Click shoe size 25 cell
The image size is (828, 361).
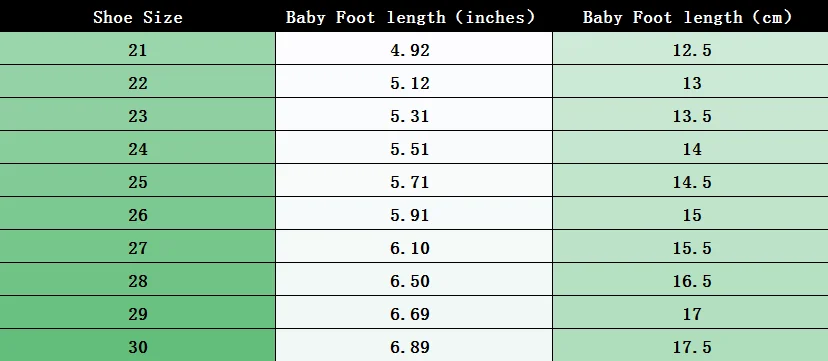[137, 180]
